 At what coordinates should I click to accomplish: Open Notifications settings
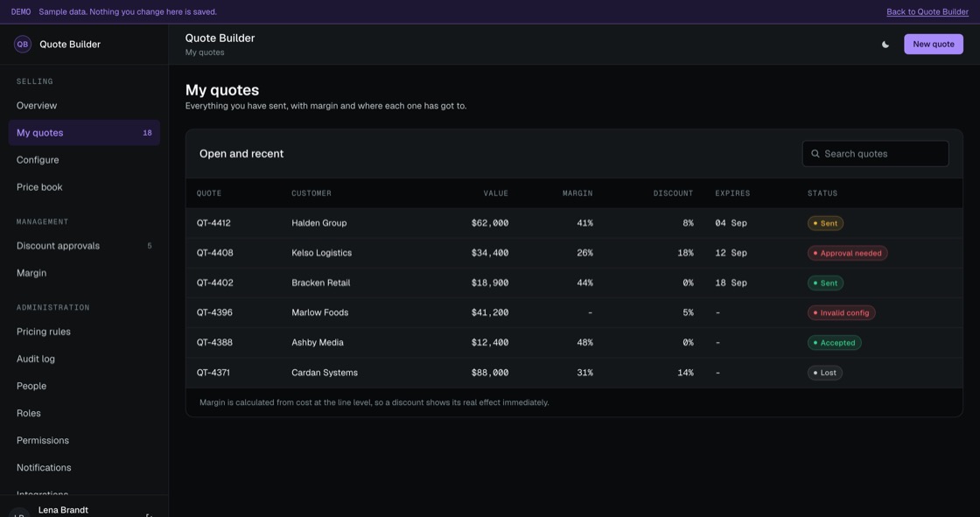(x=84, y=468)
